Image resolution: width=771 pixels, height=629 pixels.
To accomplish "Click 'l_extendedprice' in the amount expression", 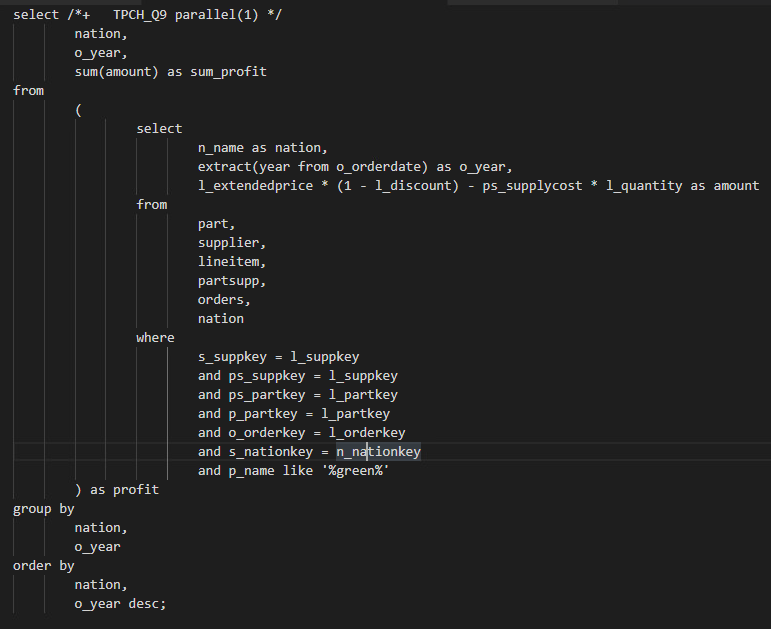I will tap(255, 186).
